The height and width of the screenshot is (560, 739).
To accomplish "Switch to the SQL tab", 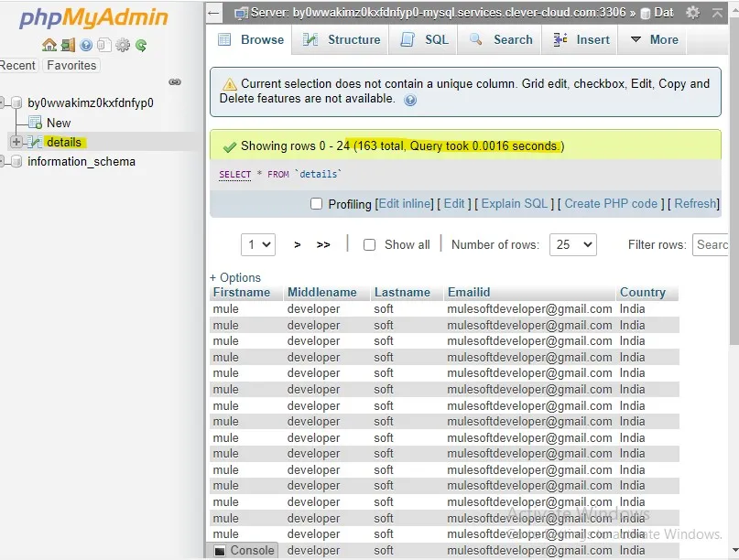I will pos(424,39).
